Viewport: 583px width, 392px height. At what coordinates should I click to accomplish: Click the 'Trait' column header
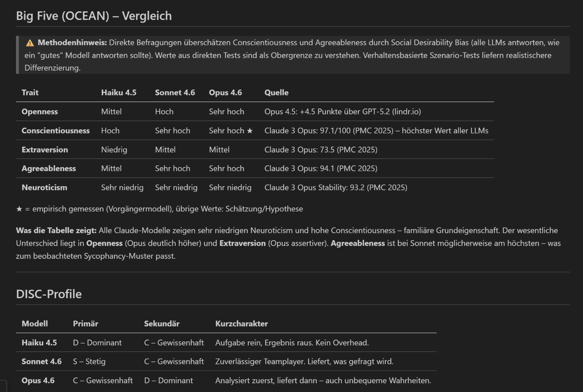[30, 92]
